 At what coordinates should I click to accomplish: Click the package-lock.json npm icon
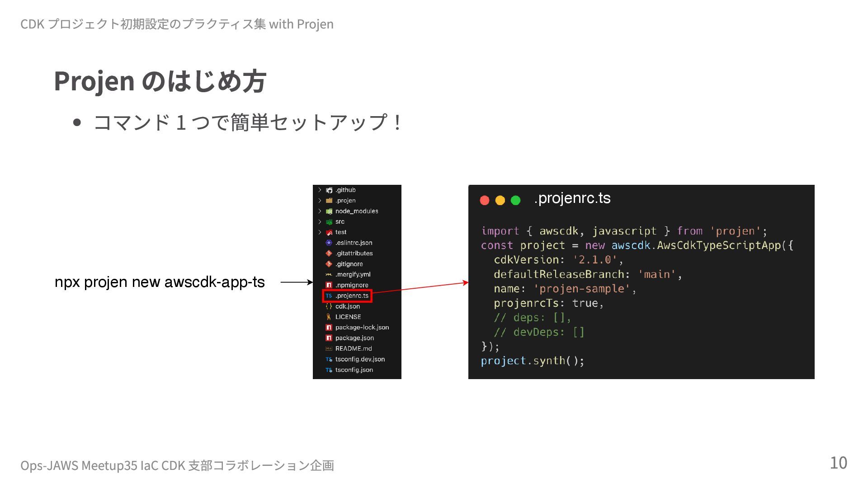pyautogui.click(x=329, y=327)
